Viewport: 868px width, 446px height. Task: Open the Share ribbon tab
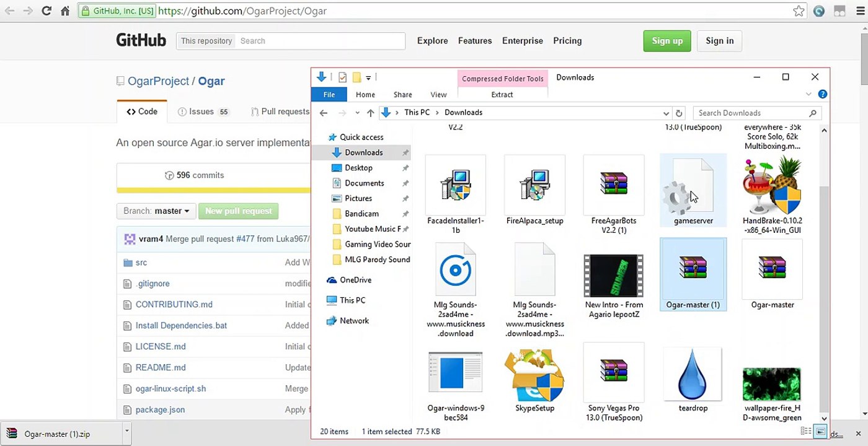point(402,95)
